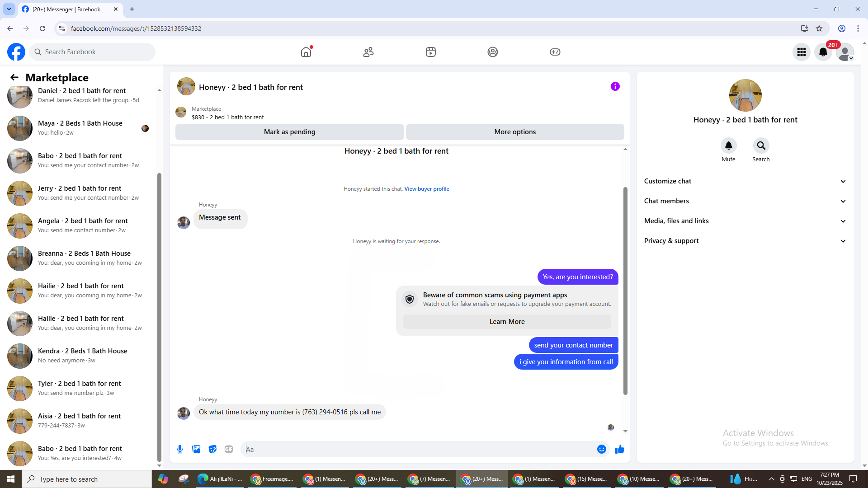Mute this conversation

[x=728, y=146]
